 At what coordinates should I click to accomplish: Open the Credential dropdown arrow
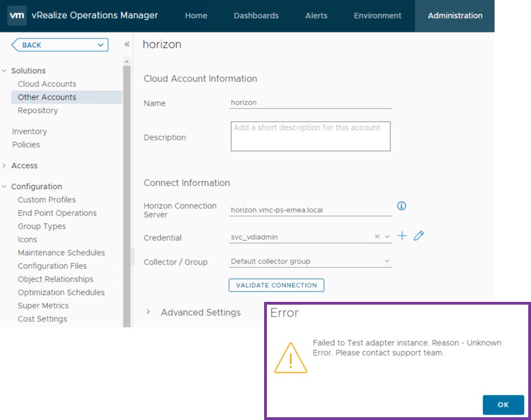click(x=387, y=237)
